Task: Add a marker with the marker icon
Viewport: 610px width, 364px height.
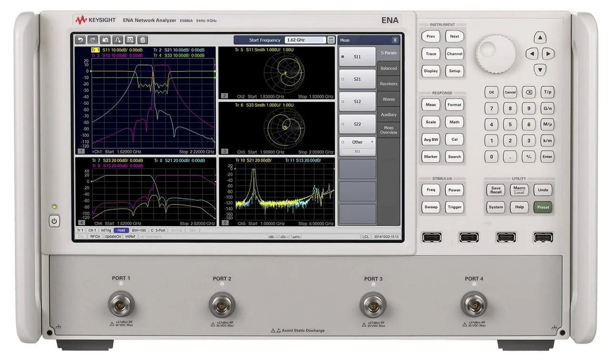Action: tap(118, 40)
